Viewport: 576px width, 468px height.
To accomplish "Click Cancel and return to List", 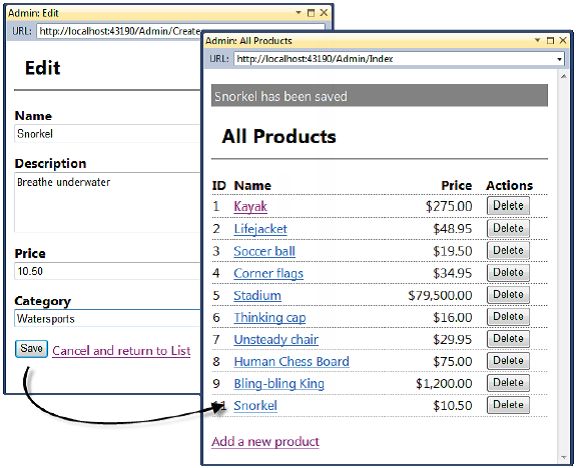I will click(x=121, y=351).
